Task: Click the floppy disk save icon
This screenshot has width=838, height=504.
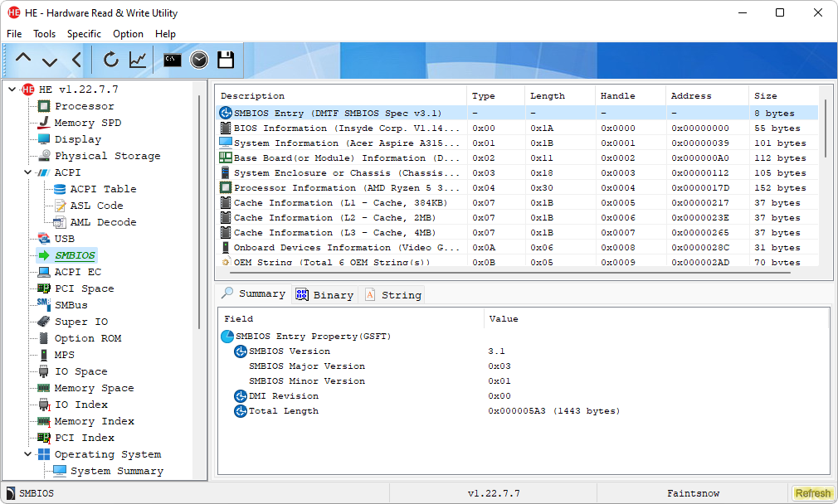Action: [225, 60]
